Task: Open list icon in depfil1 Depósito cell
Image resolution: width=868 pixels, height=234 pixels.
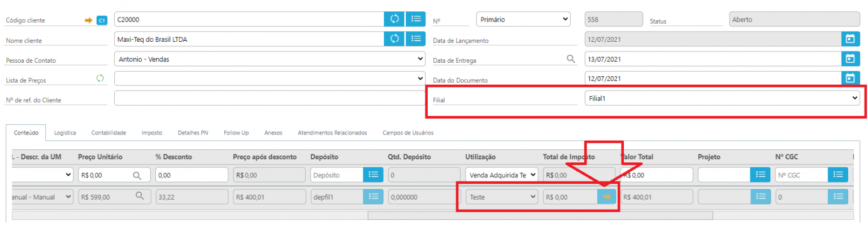Action: (373, 197)
